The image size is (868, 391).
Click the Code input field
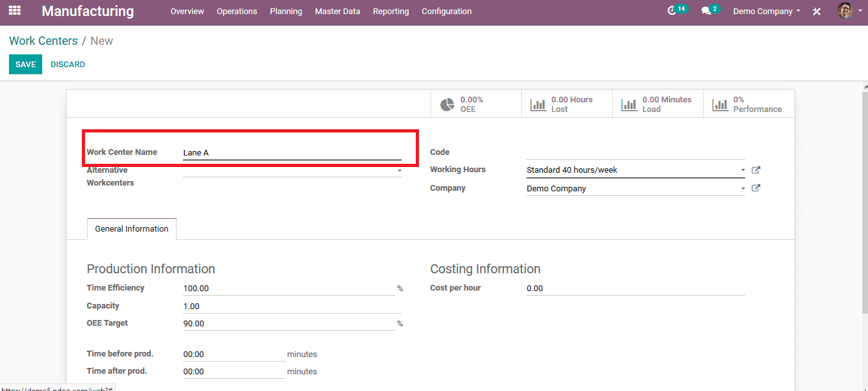[x=635, y=152]
